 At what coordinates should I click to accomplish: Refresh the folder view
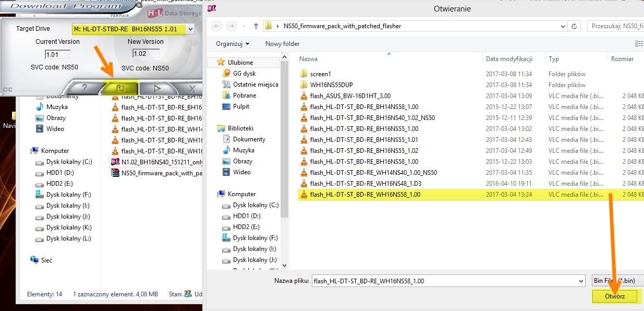point(574,26)
